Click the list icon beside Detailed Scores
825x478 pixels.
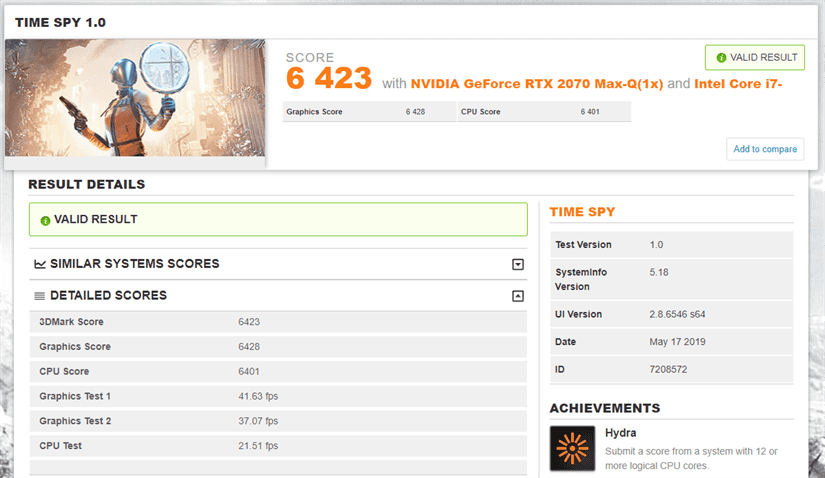pyautogui.click(x=39, y=296)
